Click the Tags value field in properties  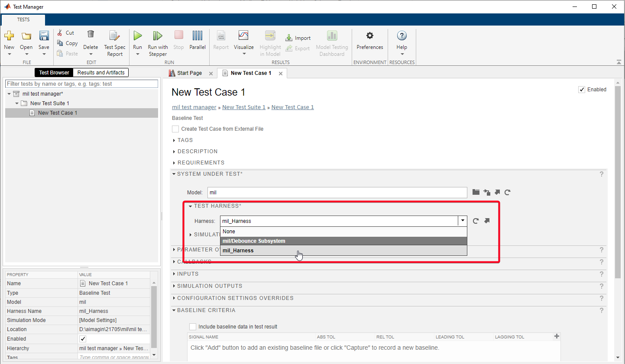pos(114,357)
